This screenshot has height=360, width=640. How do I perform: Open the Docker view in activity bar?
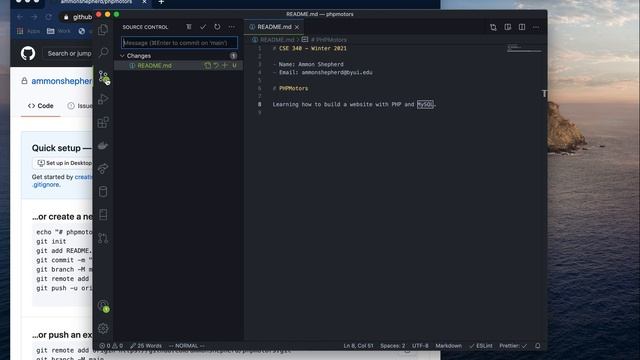(103, 145)
